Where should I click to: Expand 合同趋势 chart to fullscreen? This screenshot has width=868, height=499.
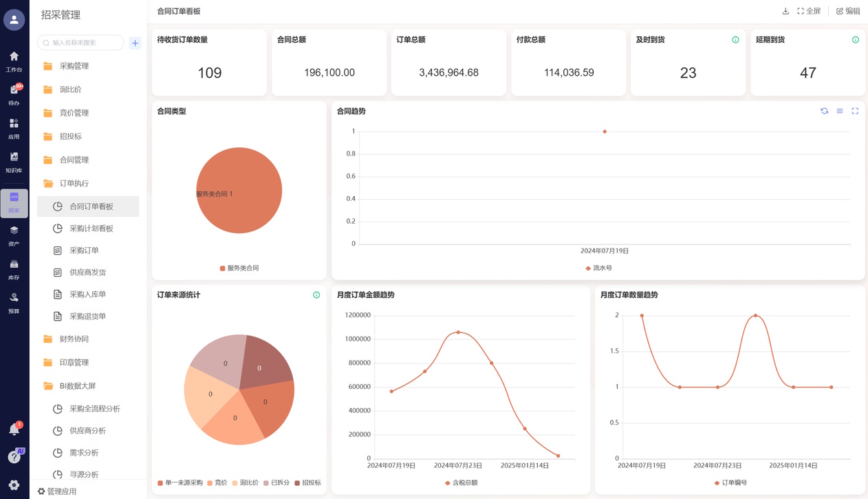(855, 111)
